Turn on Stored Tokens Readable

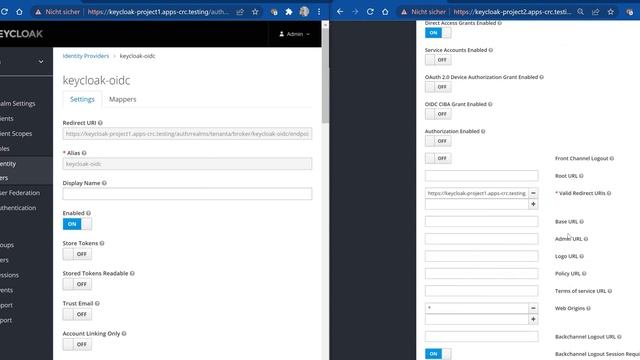click(77, 284)
